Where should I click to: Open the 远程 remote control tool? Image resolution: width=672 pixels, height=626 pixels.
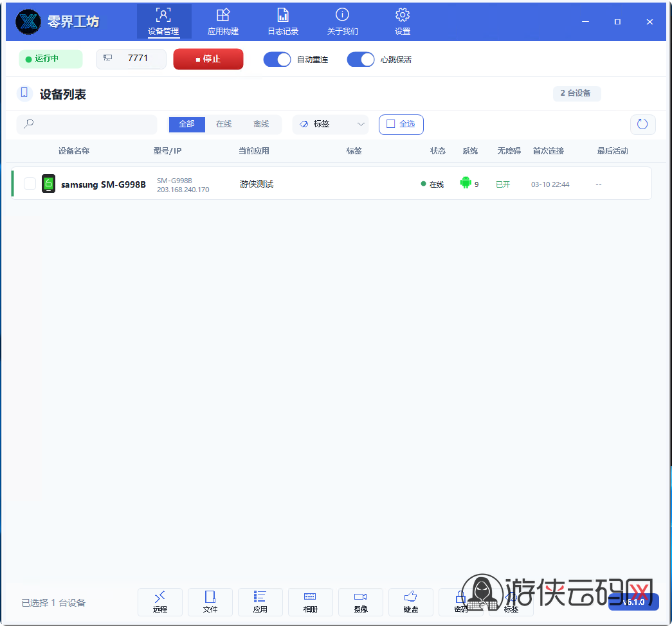click(x=160, y=602)
